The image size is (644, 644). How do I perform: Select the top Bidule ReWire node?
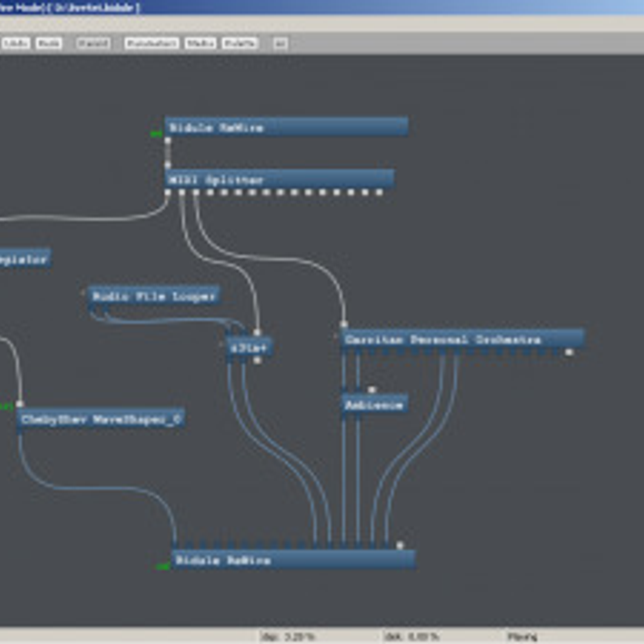pos(287,127)
